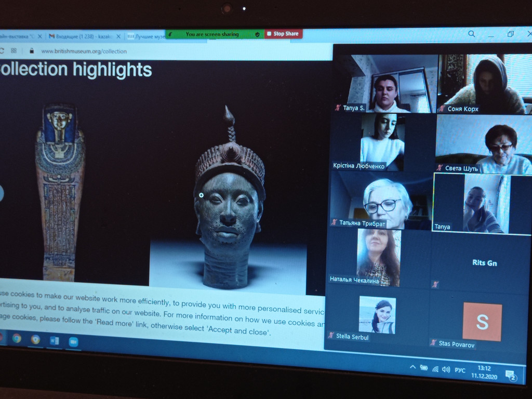Click the Stella Serbul name label
The width and height of the screenshot is (532, 399).
pyautogui.click(x=352, y=337)
